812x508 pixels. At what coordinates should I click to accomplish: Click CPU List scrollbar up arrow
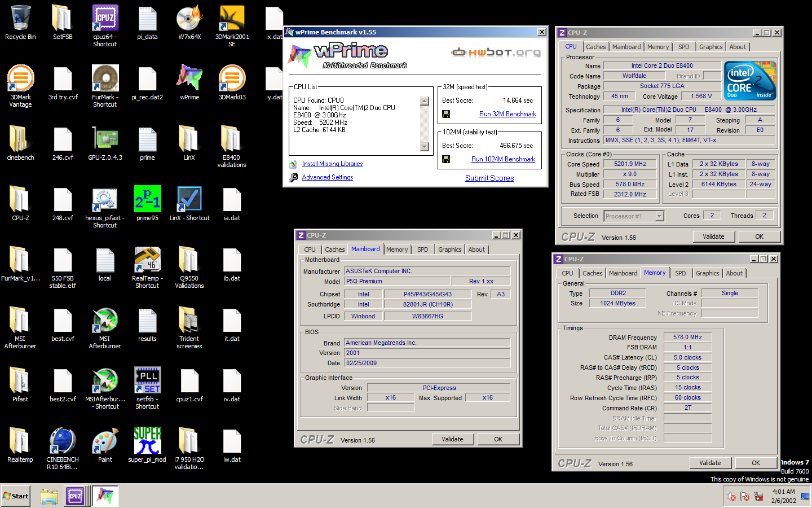[425, 101]
